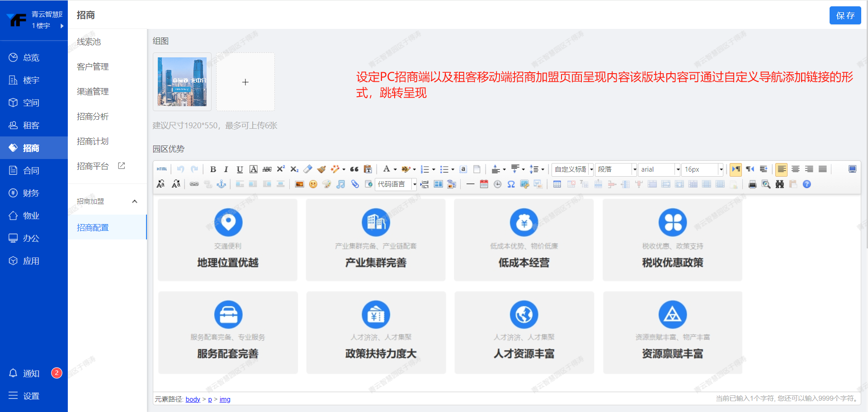Insert a special character with omega icon

click(511, 184)
